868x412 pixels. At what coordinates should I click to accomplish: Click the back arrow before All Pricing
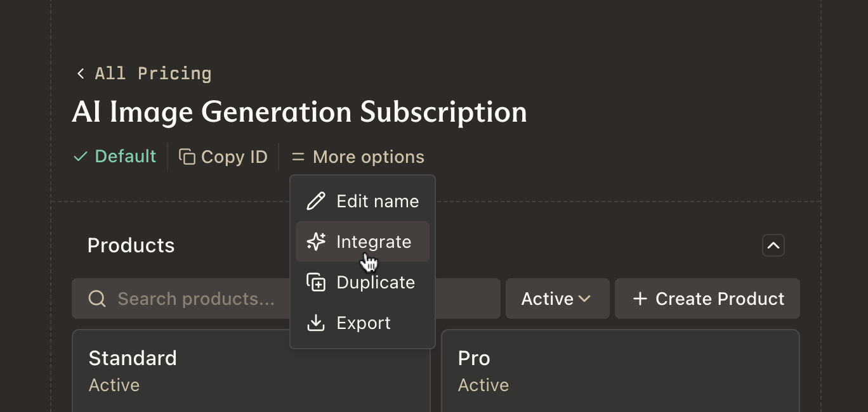pyautogui.click(x=80, y=73)
